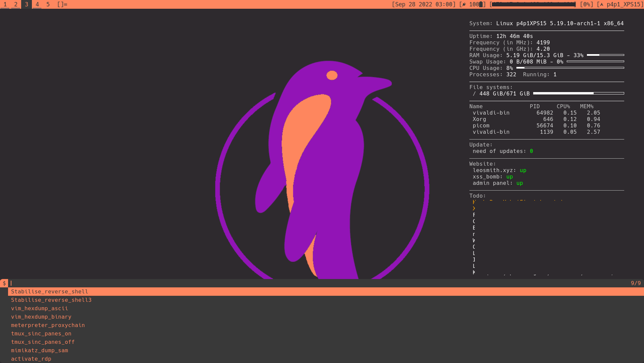Switch to workspace 4 tab

point(37,4)
